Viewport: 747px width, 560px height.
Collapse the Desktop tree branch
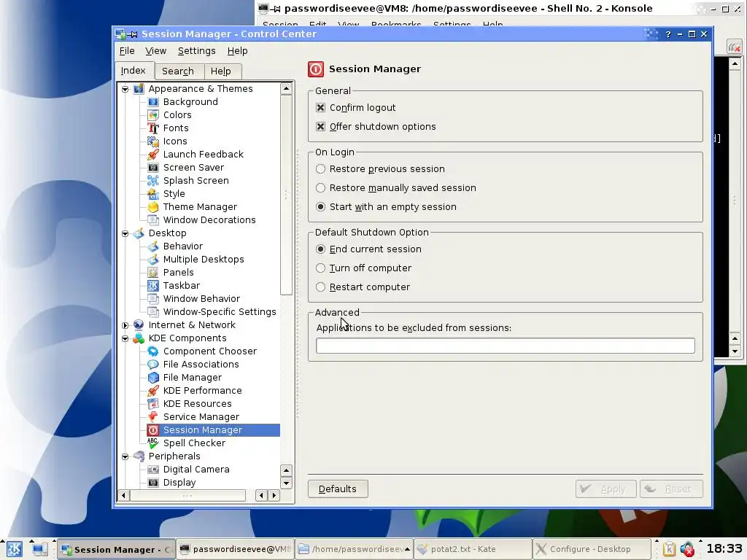point(125,233)
